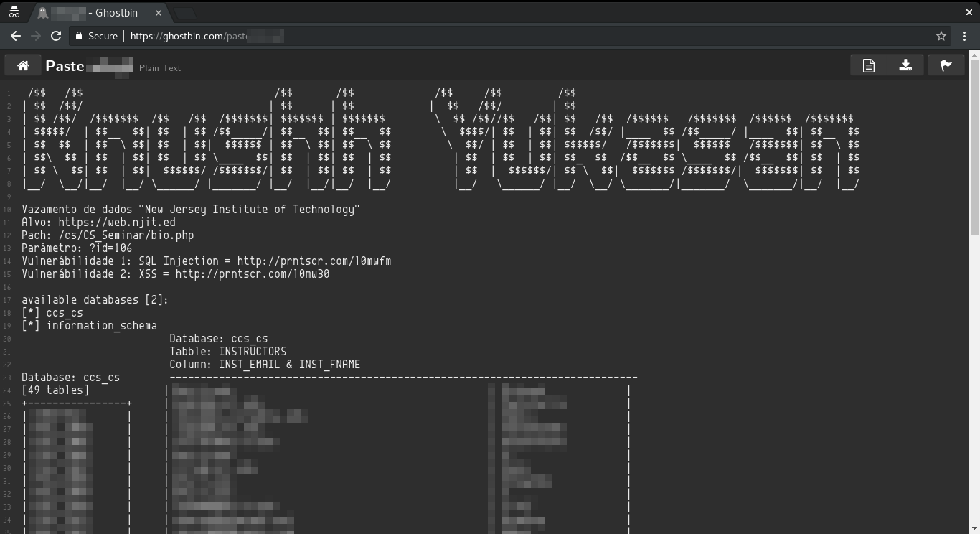This screenshot has width=980, height=534.
Task: Close the Ghostbin tab
Action: click(159, 13)
